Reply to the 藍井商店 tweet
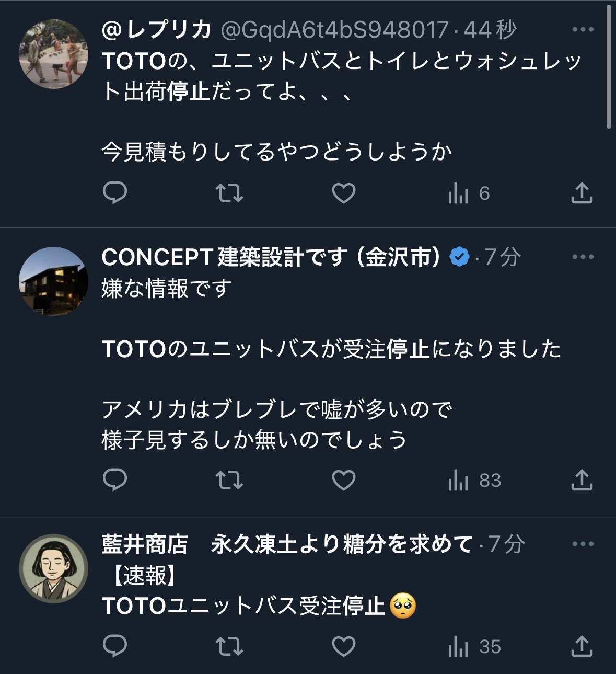This screenshot has height=674, width=616. point(115,646)
